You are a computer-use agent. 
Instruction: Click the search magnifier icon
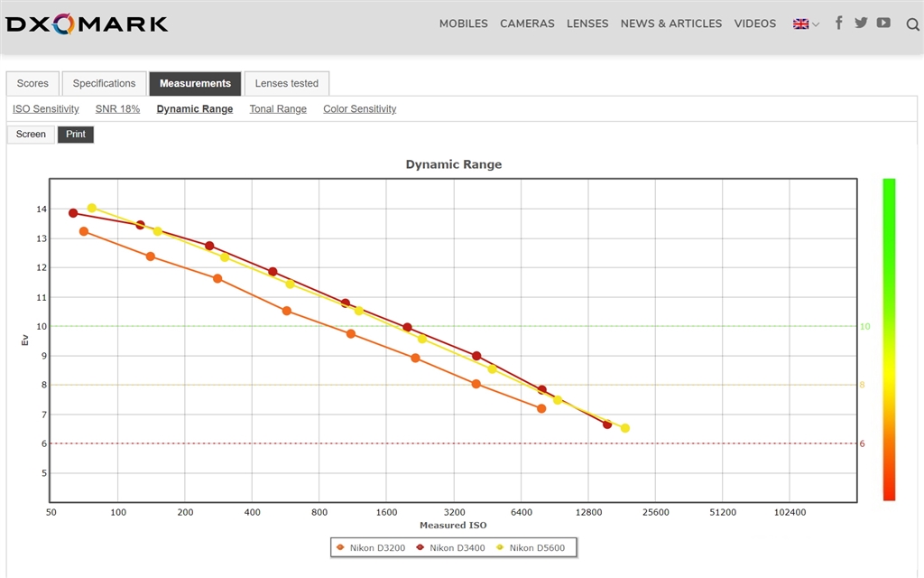[x=912, y=24]
